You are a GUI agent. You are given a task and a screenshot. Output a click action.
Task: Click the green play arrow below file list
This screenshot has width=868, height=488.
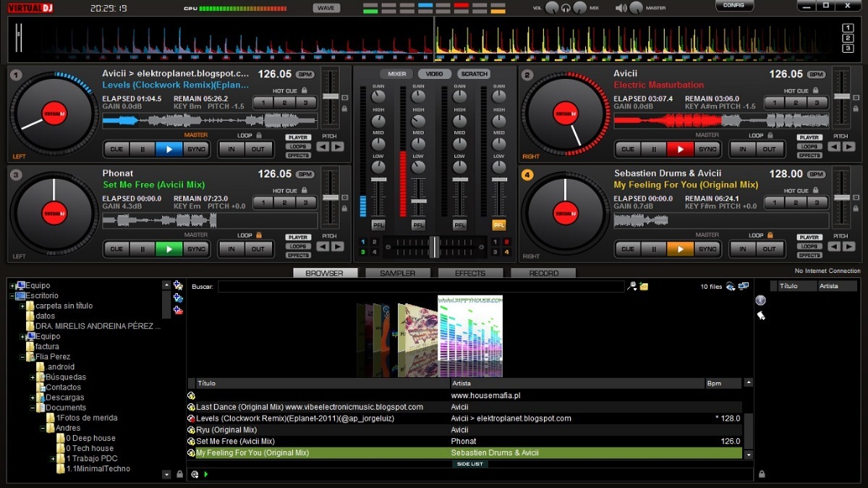(206, 474)
